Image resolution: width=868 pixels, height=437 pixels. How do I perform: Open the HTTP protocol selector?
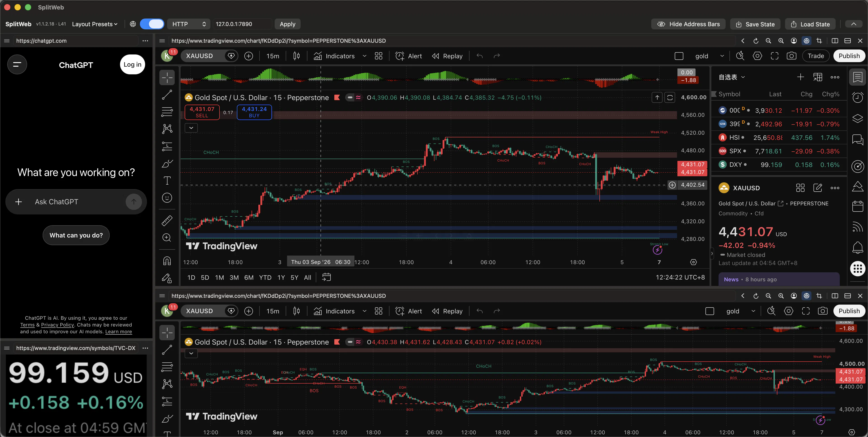pos(189,24)
